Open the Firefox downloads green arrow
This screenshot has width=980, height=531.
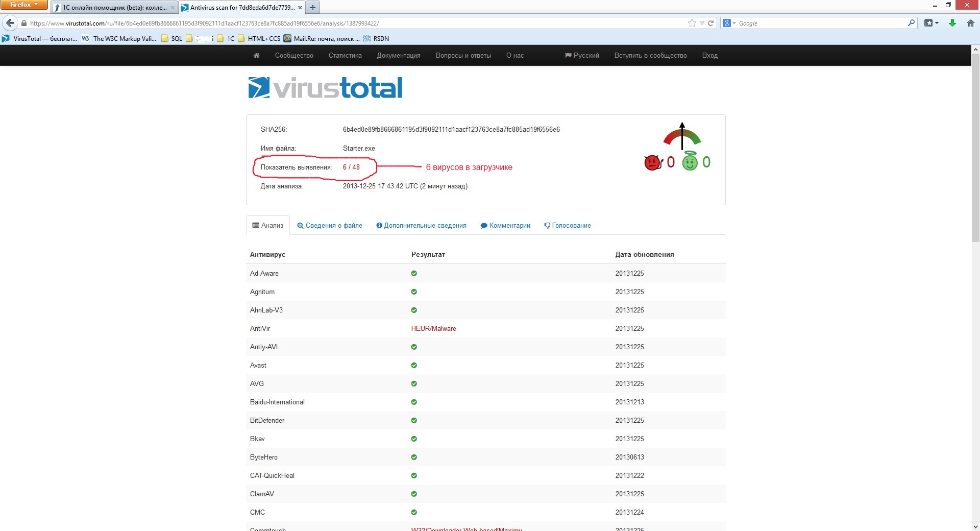tap(952, 23)
